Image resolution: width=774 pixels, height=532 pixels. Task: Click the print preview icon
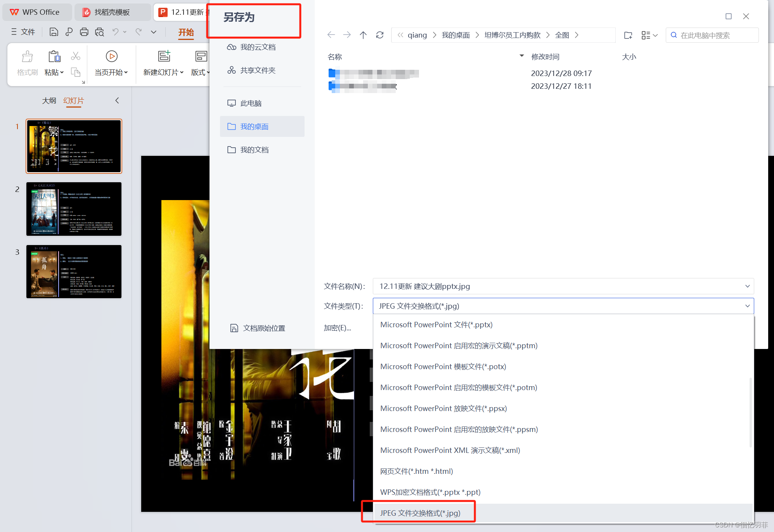click(x=99, y=32)
